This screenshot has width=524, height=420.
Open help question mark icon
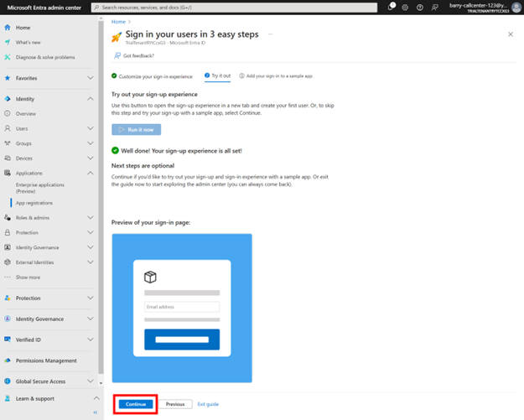420,8
